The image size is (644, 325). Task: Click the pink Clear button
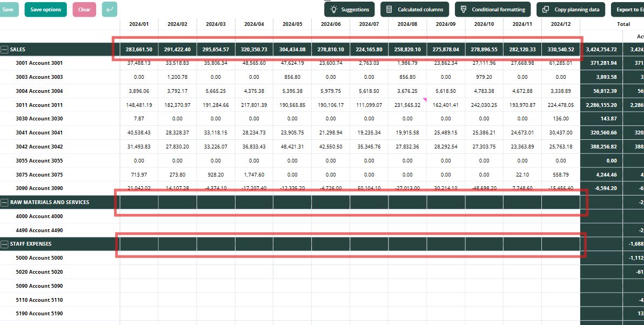[84, 9]
